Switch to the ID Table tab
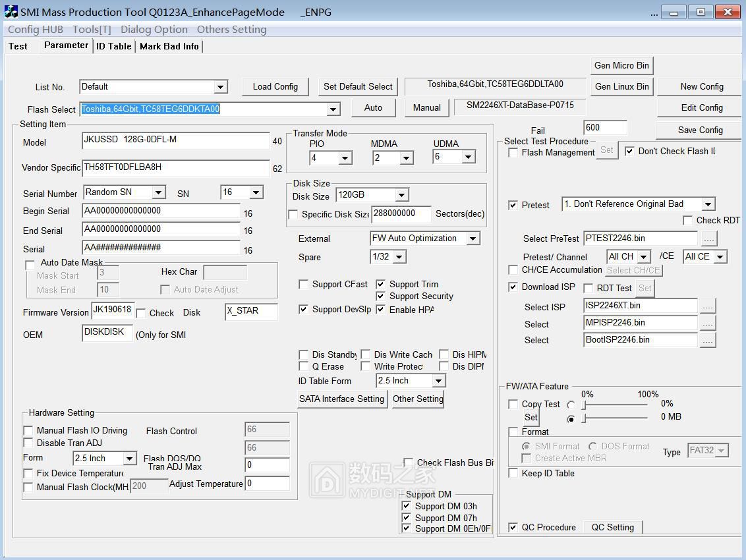Viewport: 746px width, 560px height. point(114,46)
